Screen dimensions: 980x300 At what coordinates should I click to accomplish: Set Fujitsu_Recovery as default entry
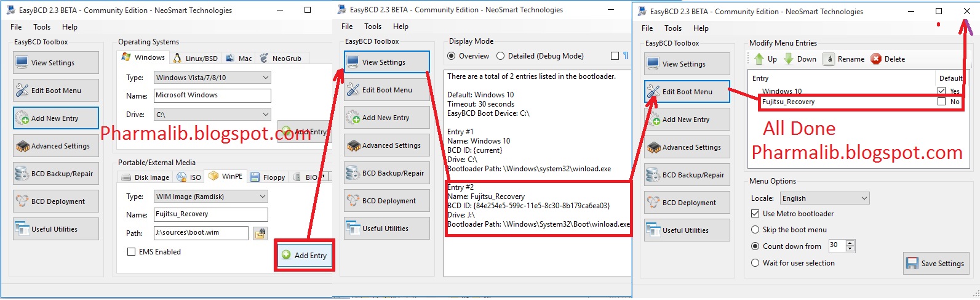[x=941, y=102]
